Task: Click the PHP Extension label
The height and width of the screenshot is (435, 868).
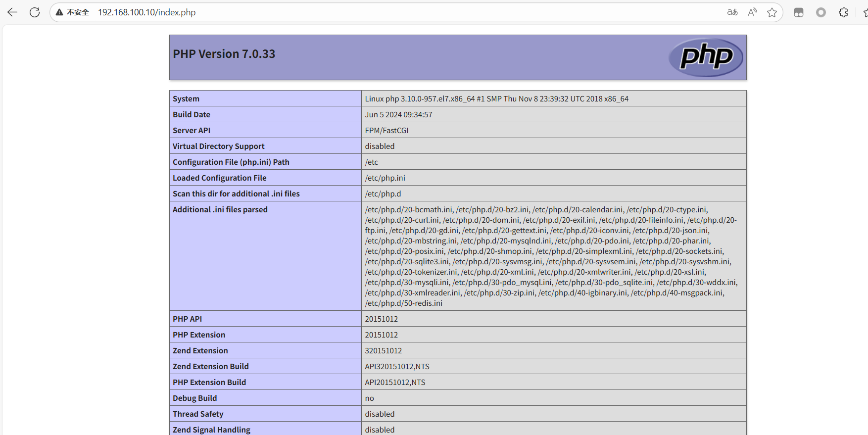Action: 199,335
